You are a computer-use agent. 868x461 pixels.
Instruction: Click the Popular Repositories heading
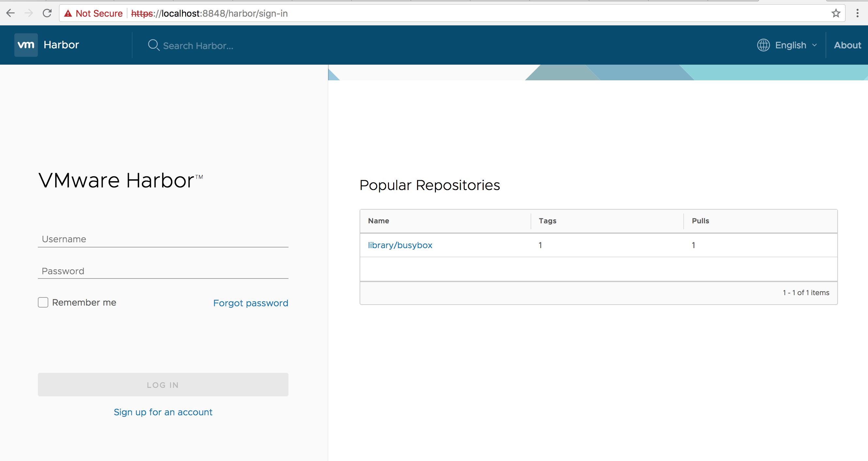[x=430, y=185]
